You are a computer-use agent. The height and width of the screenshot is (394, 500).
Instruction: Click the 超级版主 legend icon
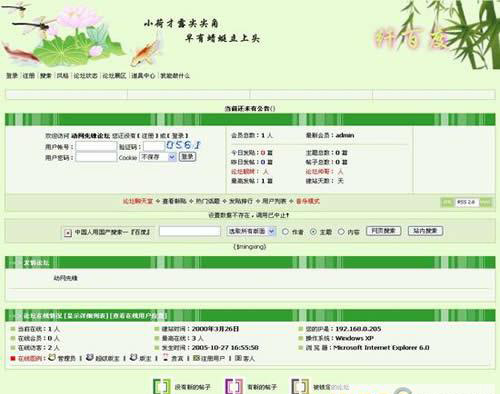tap(90, 357)
